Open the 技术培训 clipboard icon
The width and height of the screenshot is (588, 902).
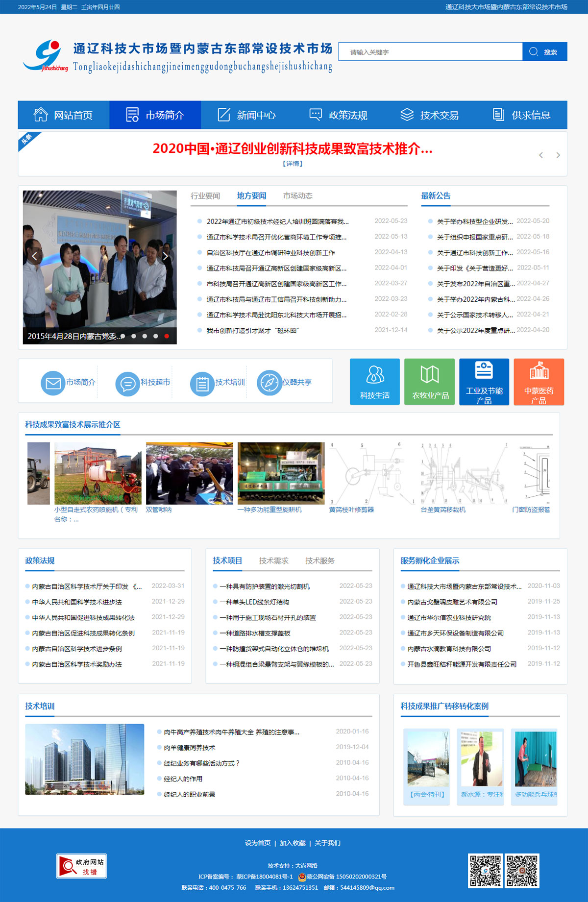pyautogui.click(x=202, y=383)
